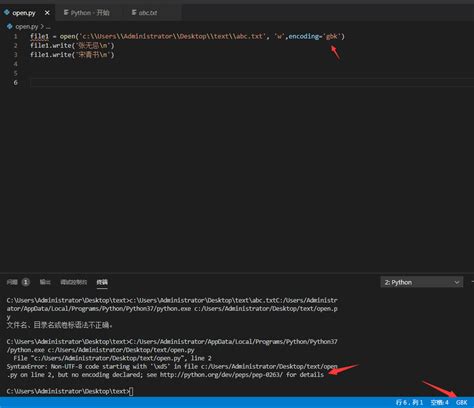Switch to the abc.txt tab

pos(144,13)
